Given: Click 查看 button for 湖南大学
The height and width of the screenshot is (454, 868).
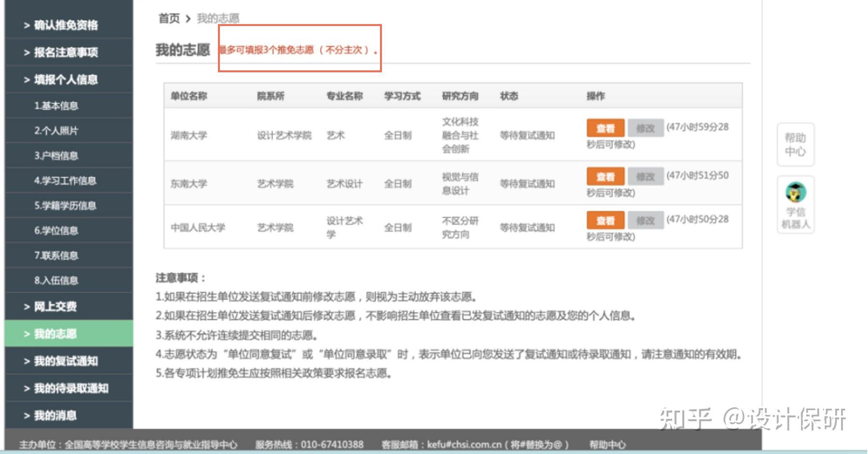Looking at the screenshot, I should [605, 128].
